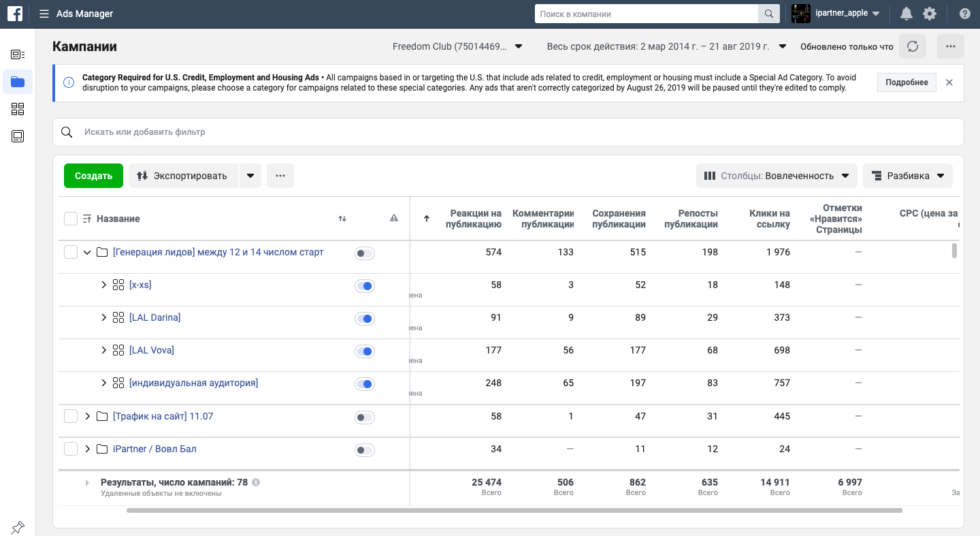This screenshot has width=980, height=536.
Task: Select the Campaigns folder sidebar icon
Action: pyautogui.click(x=18, y=82)
